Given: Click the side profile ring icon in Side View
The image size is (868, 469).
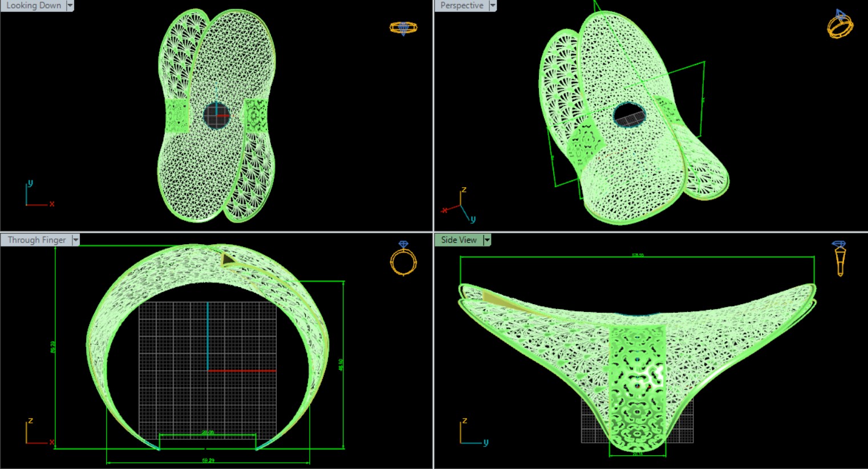Looking at the screenshot, I should 839,258.
